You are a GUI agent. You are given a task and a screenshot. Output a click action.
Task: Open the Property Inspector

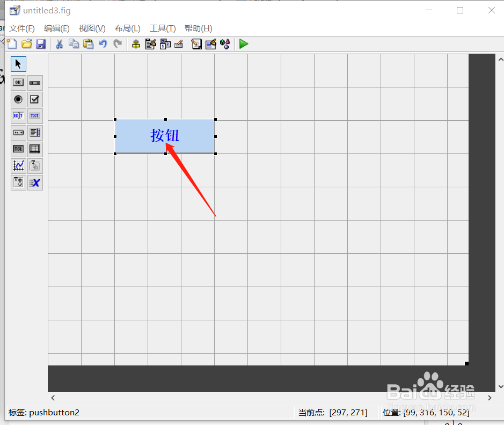coord(211,44)
